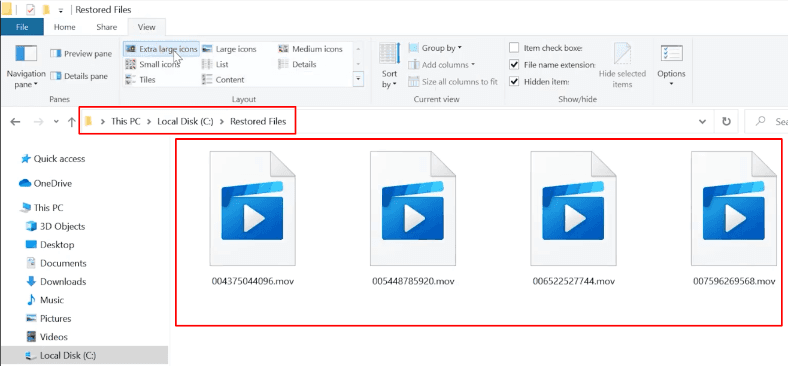788x366 pixels.
Task: Select Content layout option
Action: (223, 79)
